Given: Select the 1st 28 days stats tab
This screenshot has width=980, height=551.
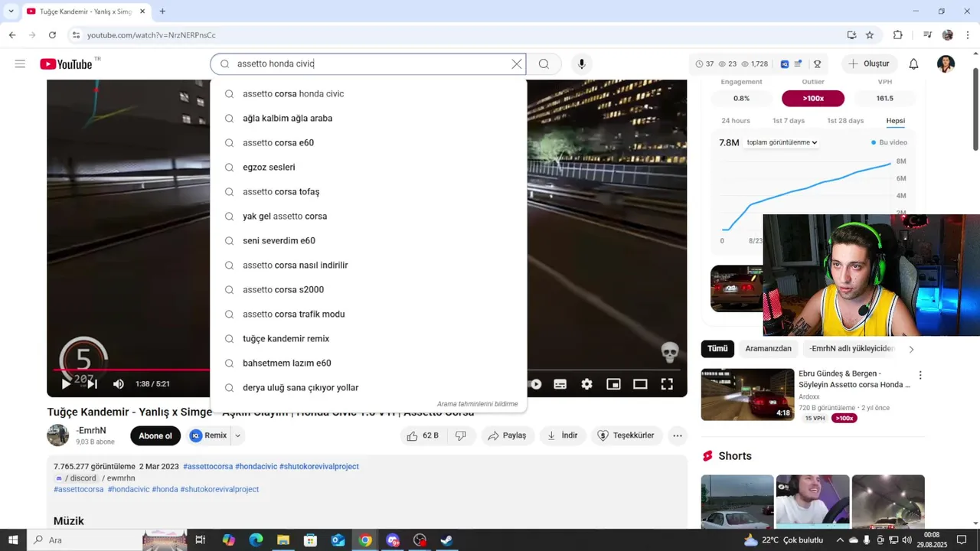Looking at the screenshot, I should point(845,121).
